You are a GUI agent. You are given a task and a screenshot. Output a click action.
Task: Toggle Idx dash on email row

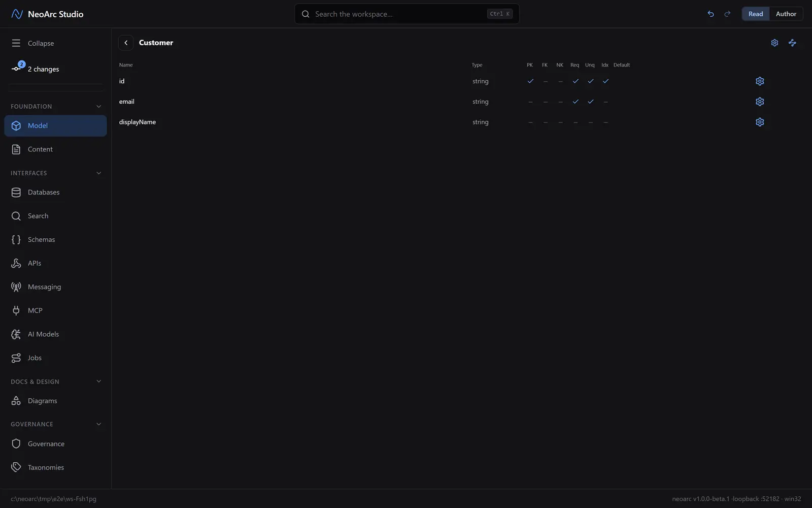point(605,102)
